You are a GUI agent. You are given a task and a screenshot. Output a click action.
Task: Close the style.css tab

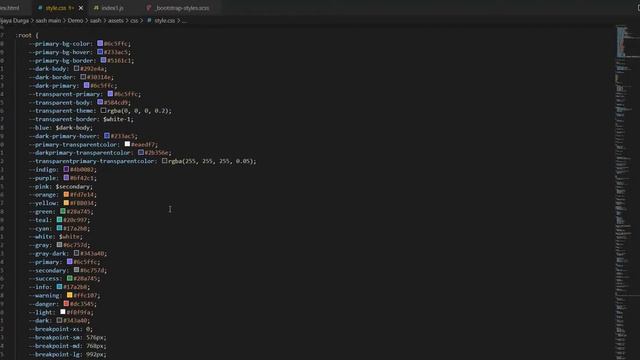click(81, 8)
